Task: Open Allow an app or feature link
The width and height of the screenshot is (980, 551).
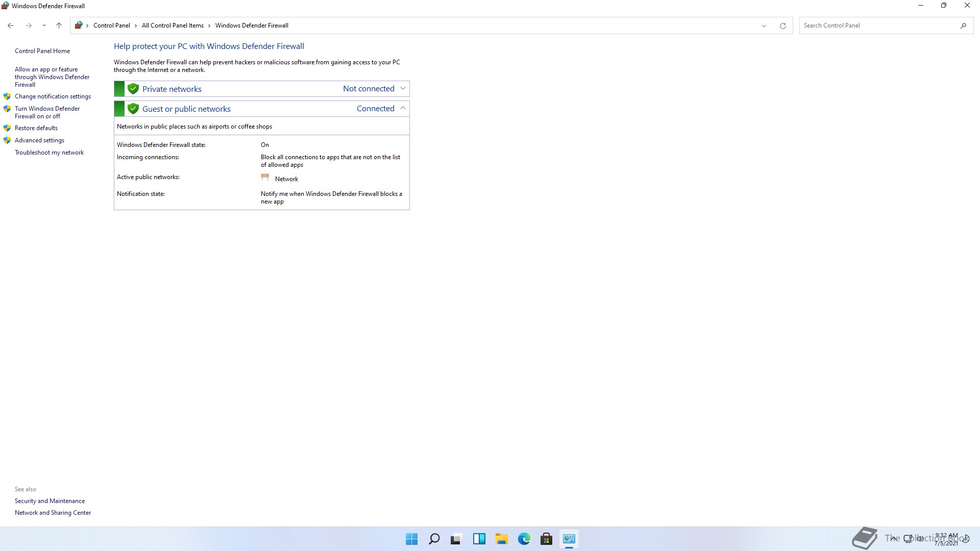Action: (x=52, y=77)
